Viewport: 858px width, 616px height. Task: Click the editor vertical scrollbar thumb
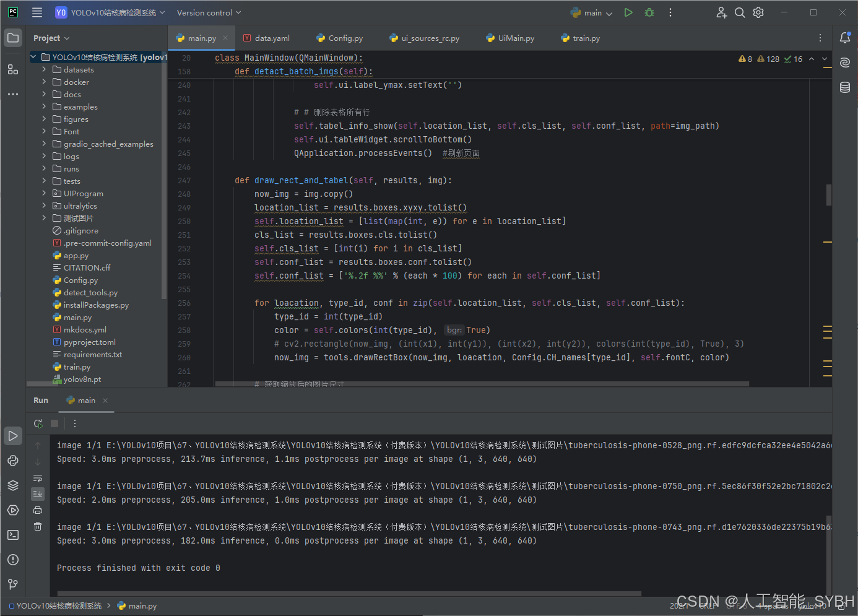point(828,195)
